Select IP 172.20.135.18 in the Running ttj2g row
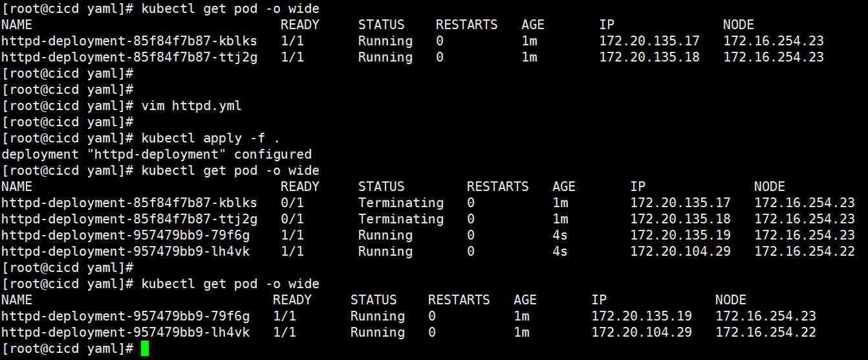This screenshot has height=360, width=868. [649, 57]
